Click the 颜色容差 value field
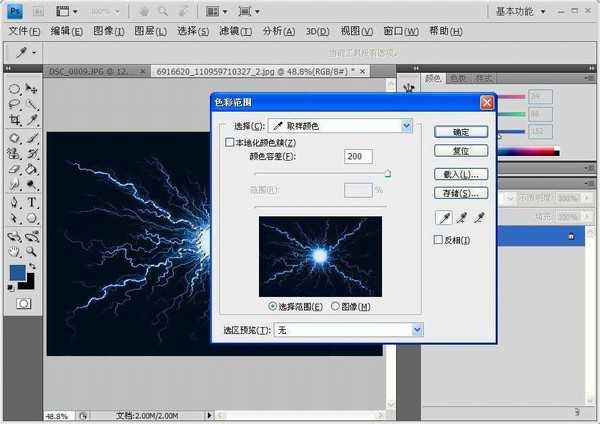600x424 pixels. tap(358, 156)
